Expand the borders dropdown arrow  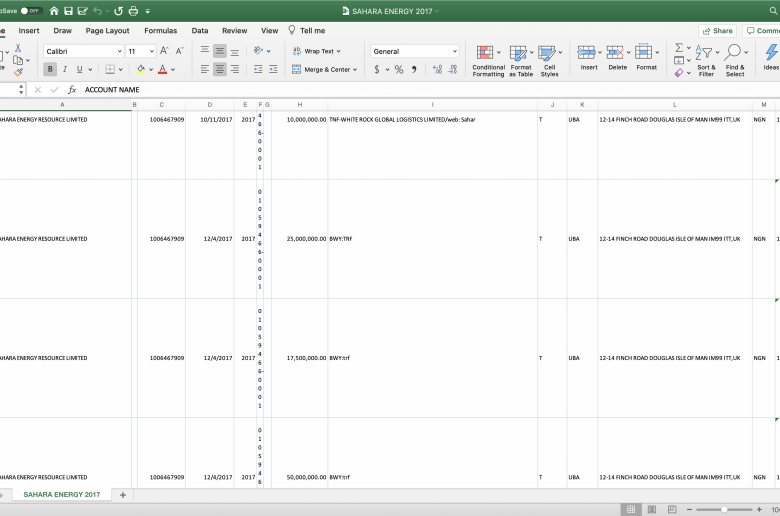(120, 70)
